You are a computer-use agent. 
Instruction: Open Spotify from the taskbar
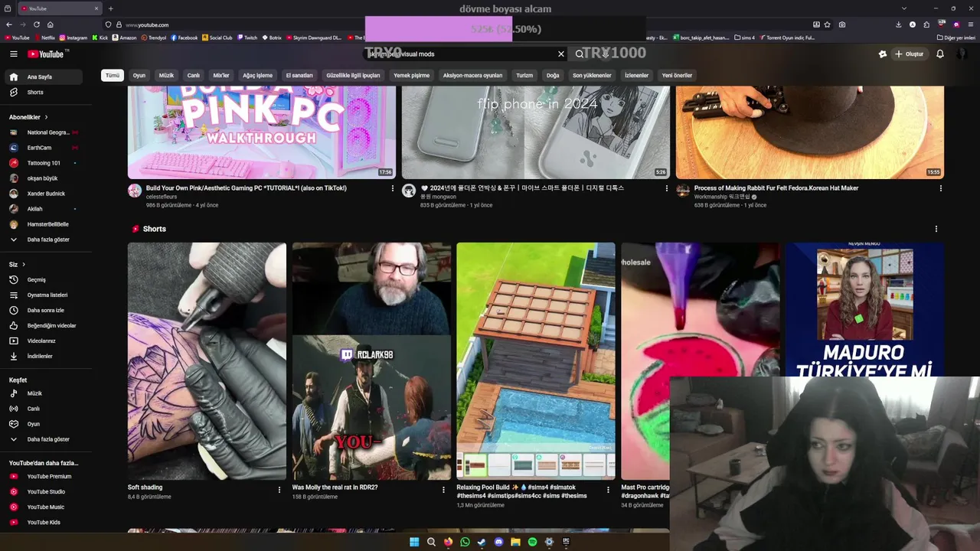click(532, 542)
